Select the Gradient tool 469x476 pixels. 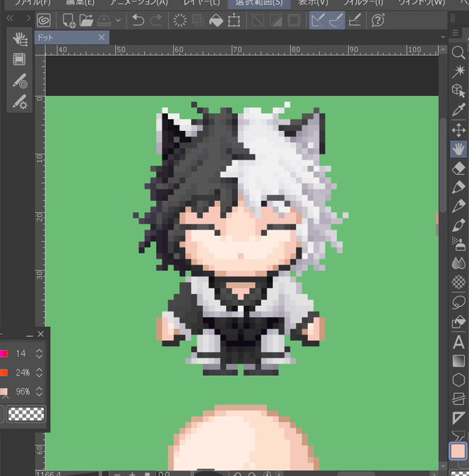click(458, 361)
